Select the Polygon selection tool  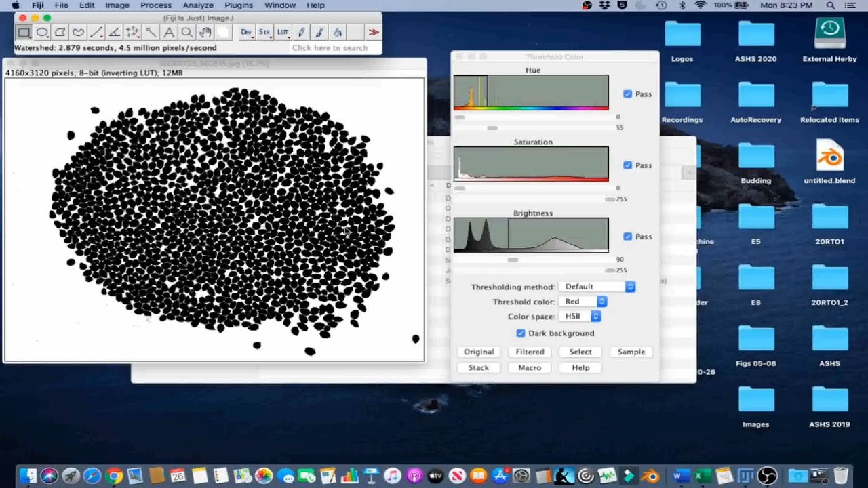(x=60, y=32)
